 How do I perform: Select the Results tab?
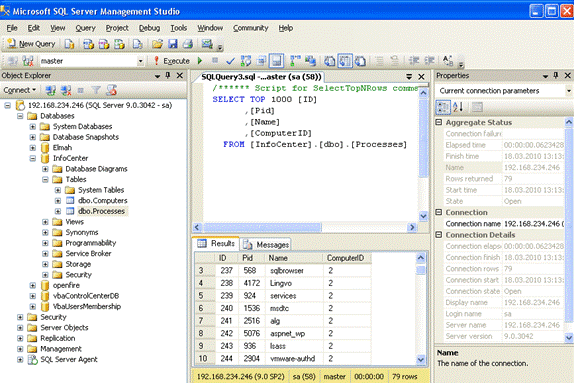click(x=216, y=243)
